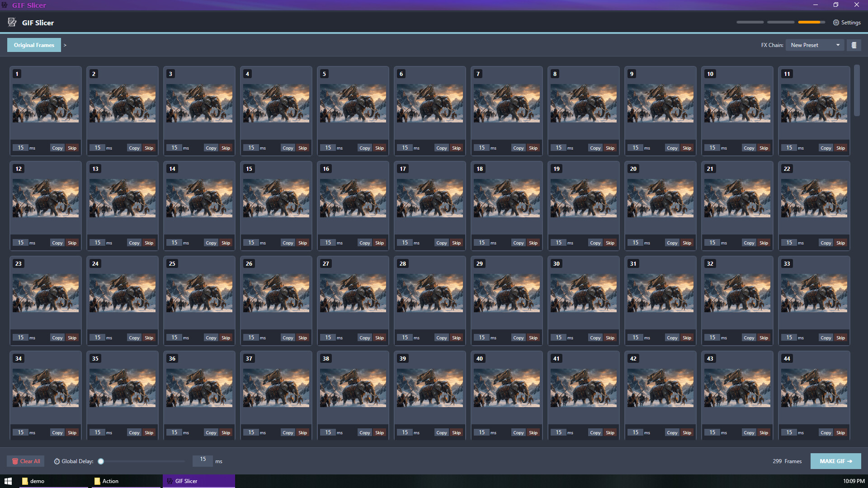The width and height of the screenshot is (868, 488).
Task: Click the Global Delay stopwatch icon
Action: [57, 461]
